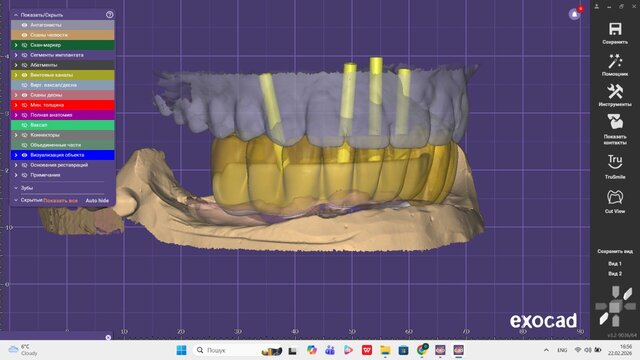Click the Auto hide button
Viewport: 640px width, 360px height.
[x=97, y=200]
